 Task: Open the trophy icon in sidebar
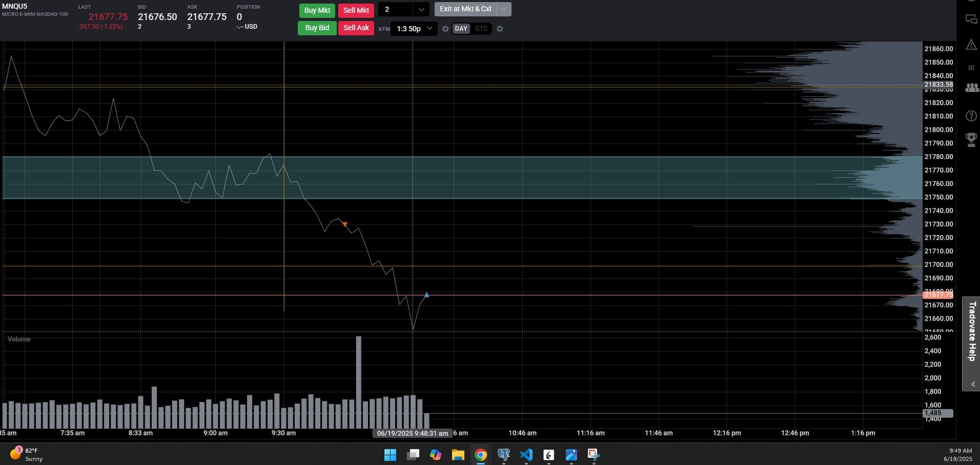click(971, 139)
